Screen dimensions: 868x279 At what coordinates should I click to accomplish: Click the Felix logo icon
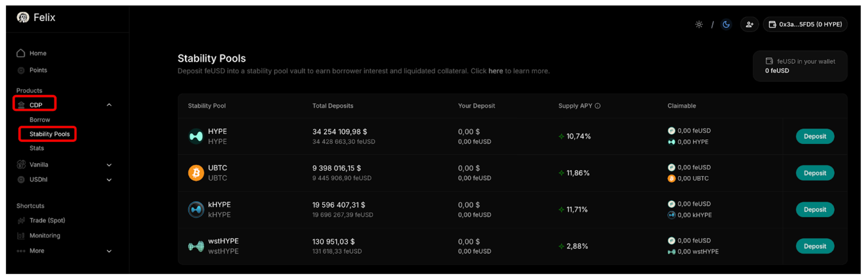(23, 17)
